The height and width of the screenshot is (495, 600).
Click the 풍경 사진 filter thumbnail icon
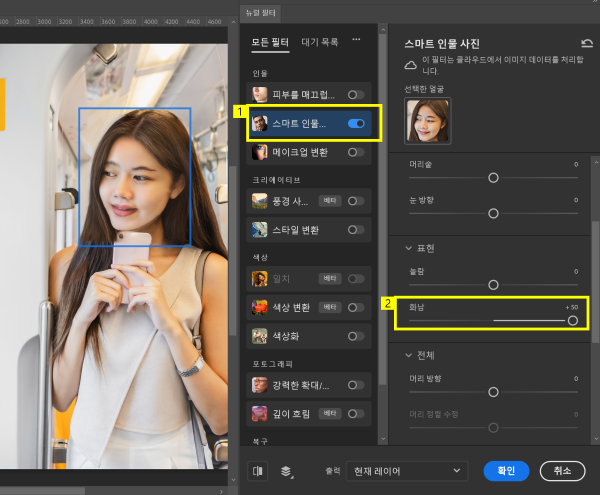click(x=259, y=201)
